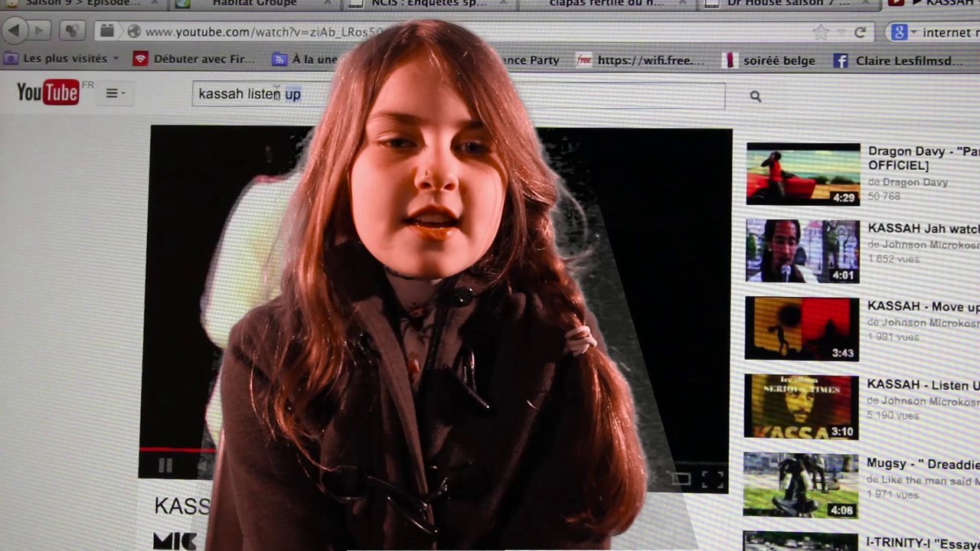
Task: Focus the YouTube search field containing kassah listen up
Action: tap(458, 95)
